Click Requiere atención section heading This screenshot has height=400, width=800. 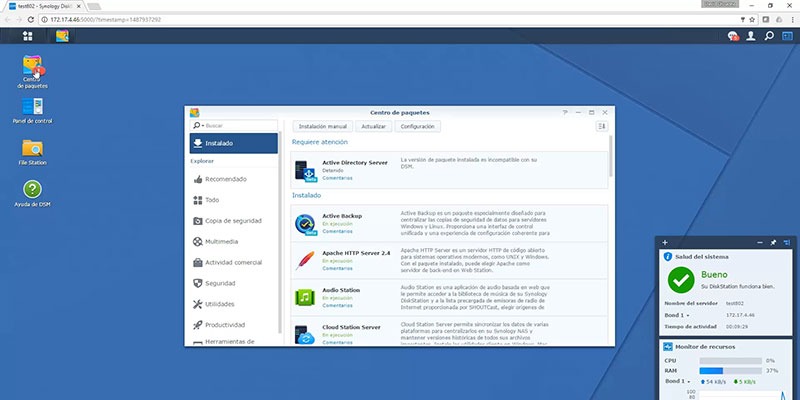click(320, 142)
